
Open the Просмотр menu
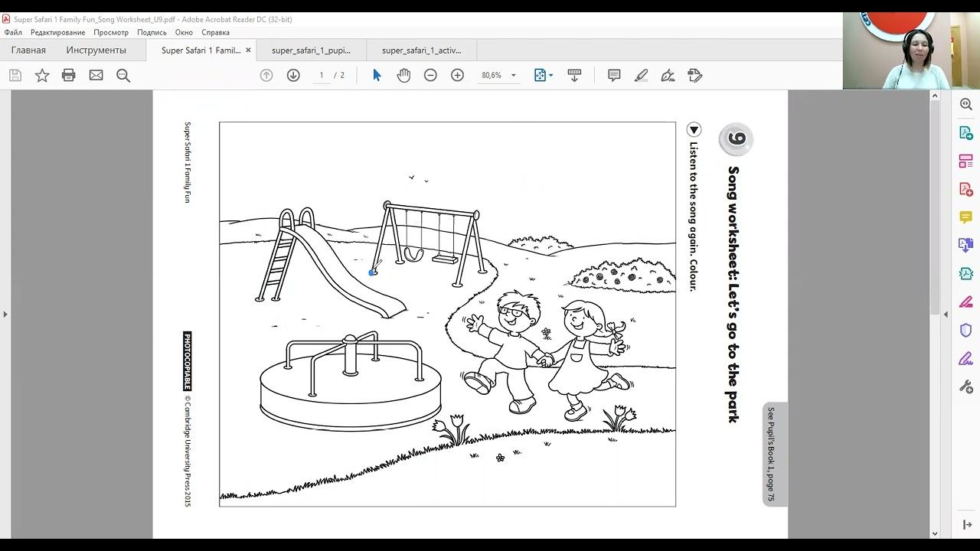tap(111, 32)
